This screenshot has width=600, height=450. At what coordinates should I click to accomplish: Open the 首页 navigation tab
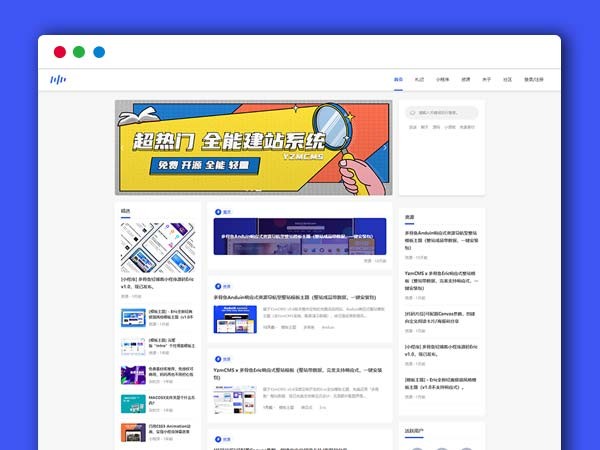pos(398,80)
